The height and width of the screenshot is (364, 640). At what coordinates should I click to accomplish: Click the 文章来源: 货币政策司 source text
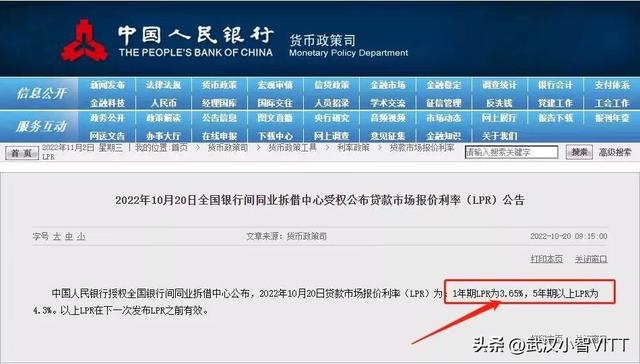[286, 236]
